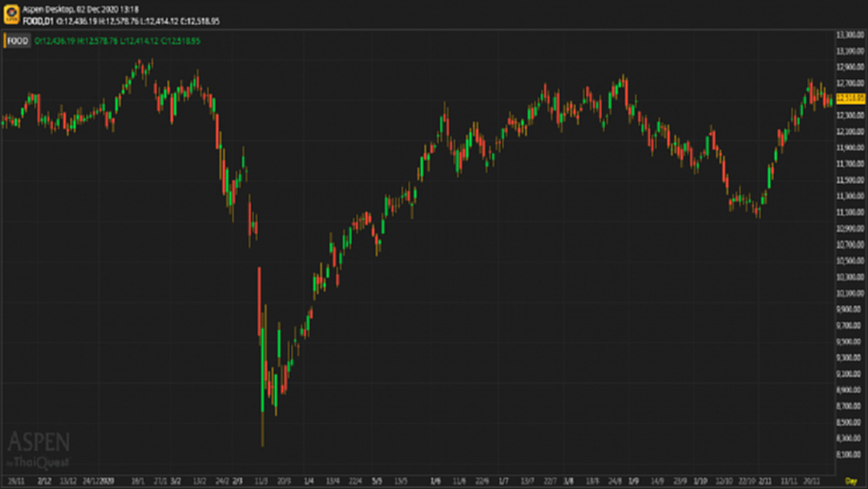The image size is (868, 489).
Task: Click the yellow Day timeframe label
Action: pyautogui.click(x=851, y=481)
